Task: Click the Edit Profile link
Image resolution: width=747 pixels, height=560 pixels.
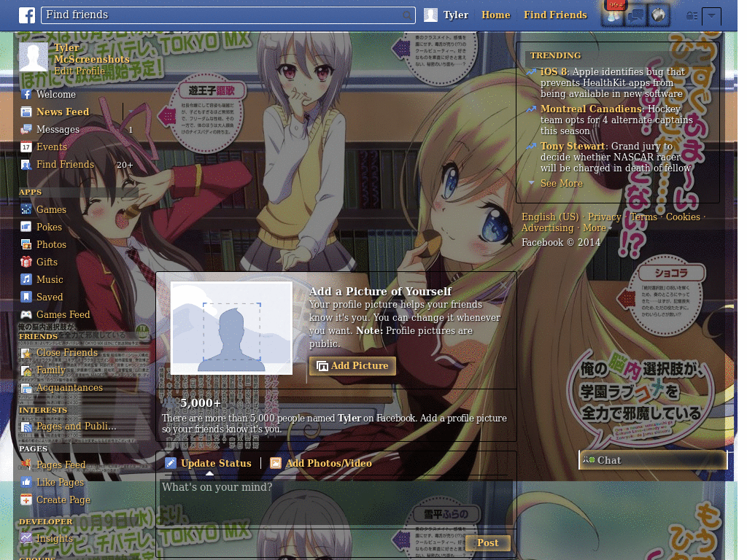Action: (79, 71)
